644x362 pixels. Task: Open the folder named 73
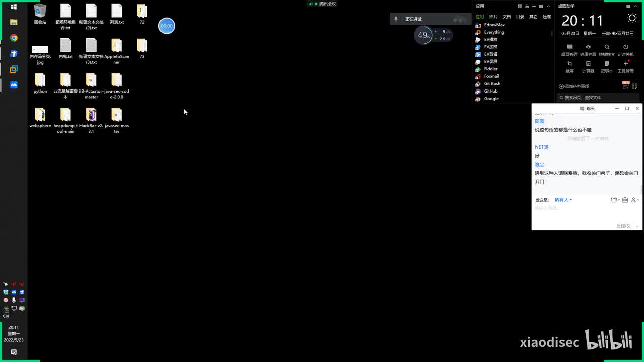(x=142, y=48)
